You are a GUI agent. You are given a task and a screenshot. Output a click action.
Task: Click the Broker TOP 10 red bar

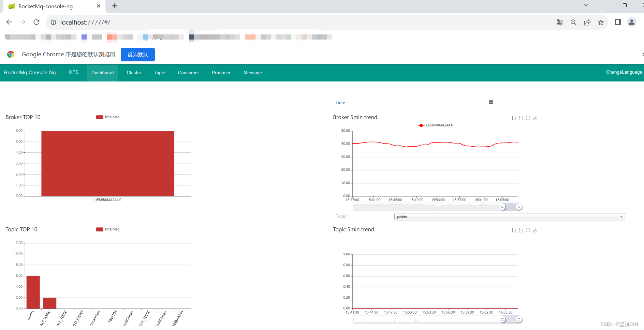[x=108, y=163]
